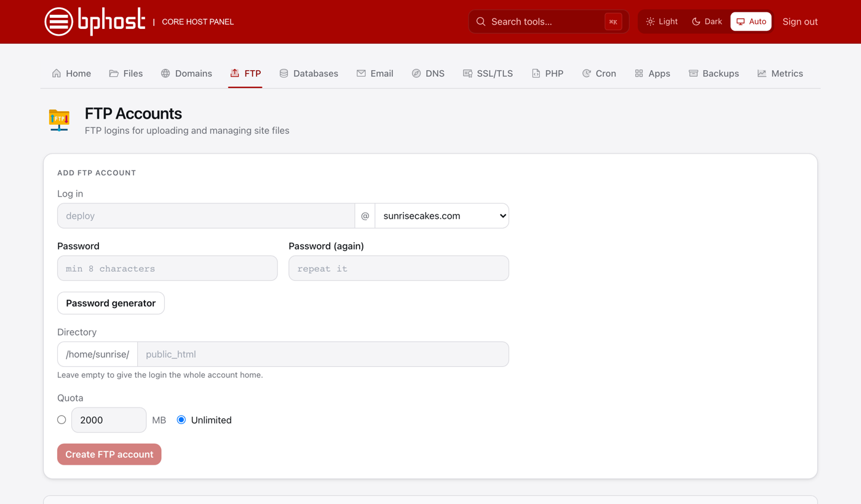Click the ADD FTP ACCOUNT heading
Screen dimensions: 861x504
97,173
